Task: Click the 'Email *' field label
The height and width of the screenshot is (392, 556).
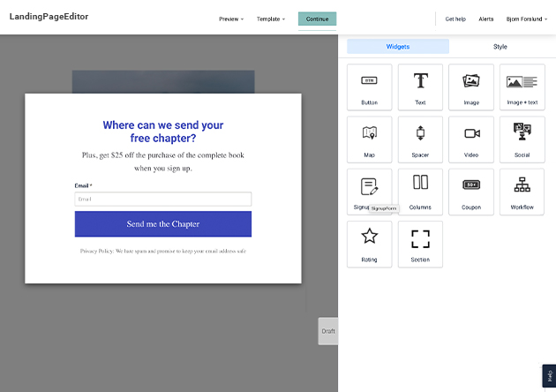Action: click(x=83, y=185)
